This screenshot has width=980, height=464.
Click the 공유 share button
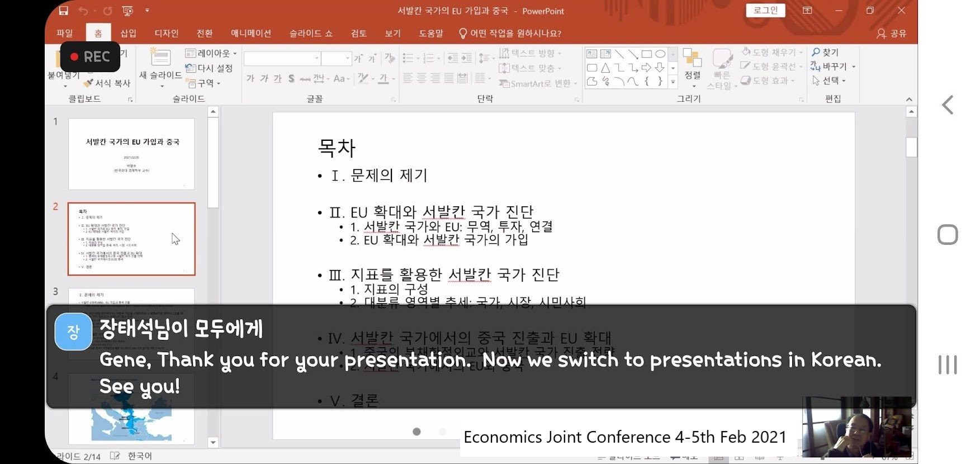coord(892,34)
